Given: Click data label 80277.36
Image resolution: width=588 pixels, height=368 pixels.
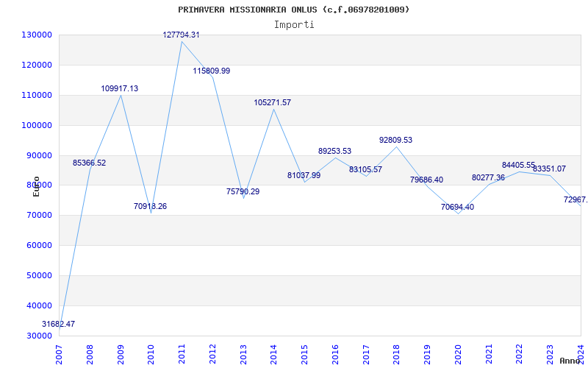Looking at the screenshot, I should coord(488,177).
